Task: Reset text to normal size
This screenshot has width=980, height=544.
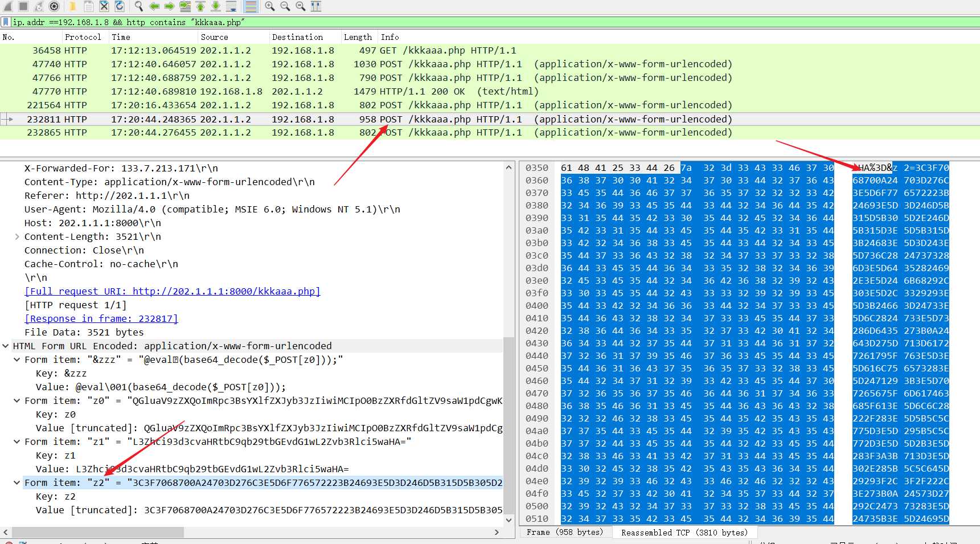Action: tap(301, 6)
